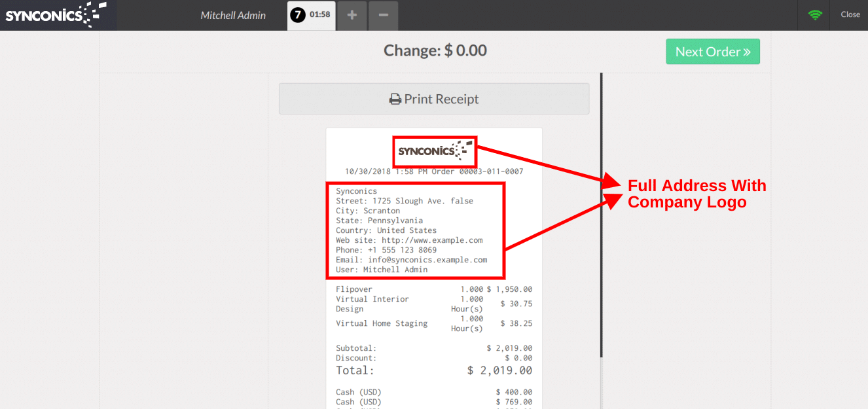868x409 pixels.
Task: Proceed with the green Next Order button
Action: [712, 52]
